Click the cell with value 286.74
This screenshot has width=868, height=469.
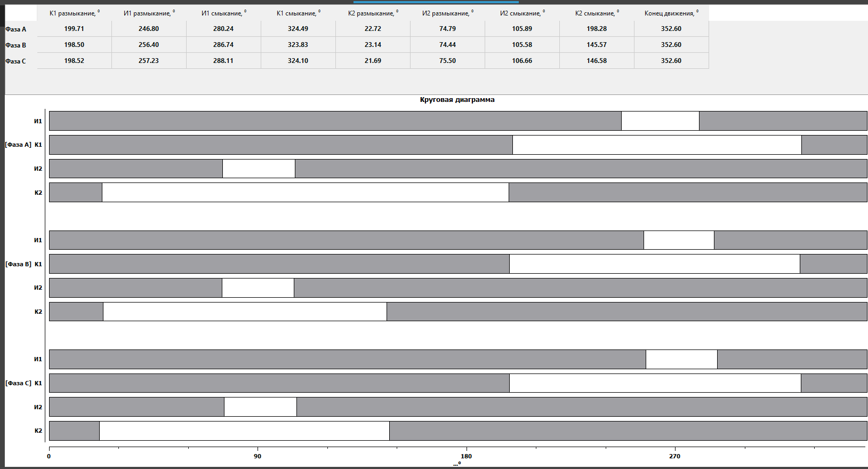[x=223, y=45]
